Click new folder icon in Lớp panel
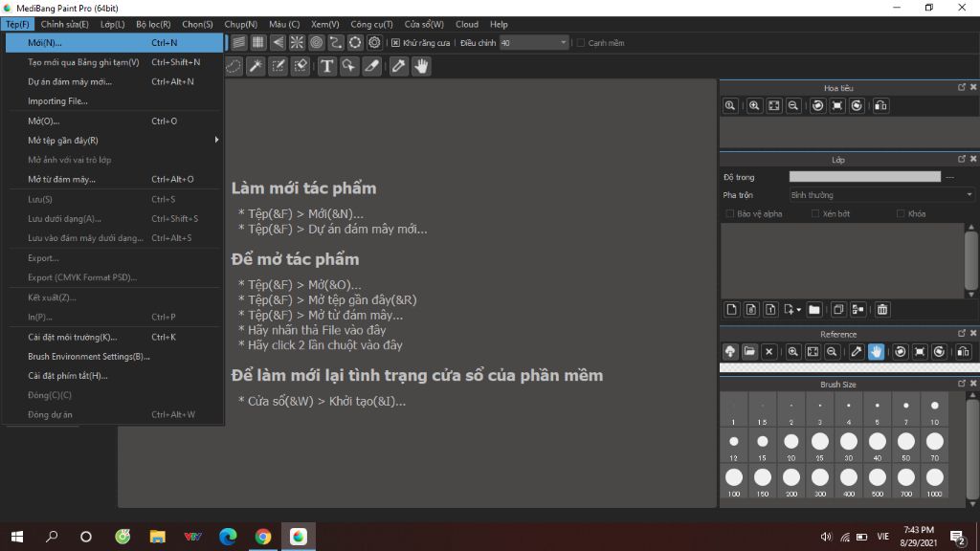This screenshot has height=551, width=980. [x=813, y=309]
